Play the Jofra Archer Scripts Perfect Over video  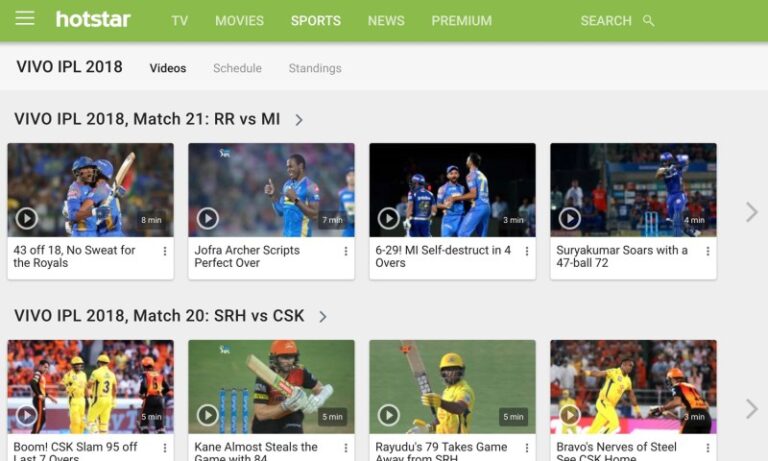click(208, 218)
